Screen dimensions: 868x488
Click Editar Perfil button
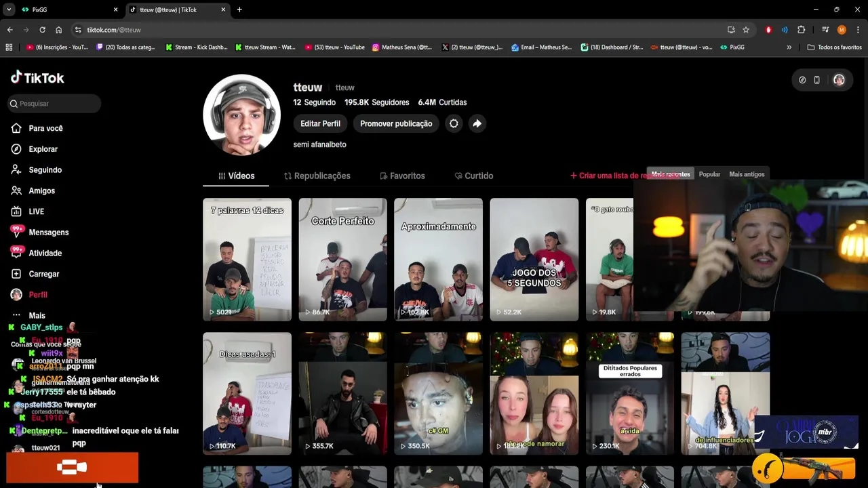(x=320, y=123)
